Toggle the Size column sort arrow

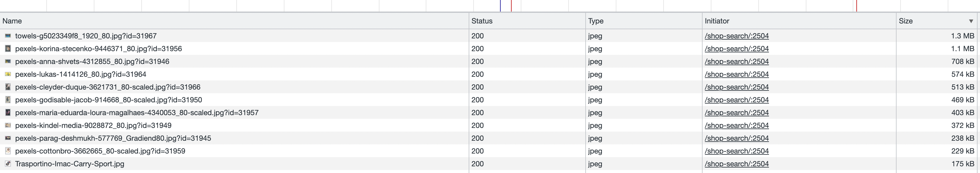[971, 21]
